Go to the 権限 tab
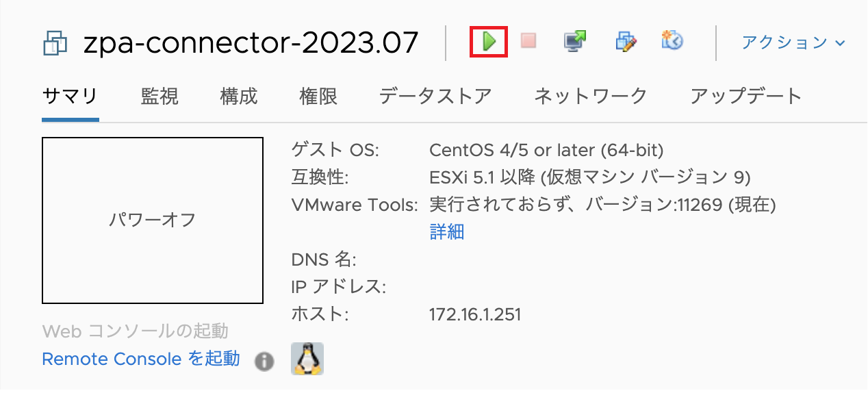 coord(318,96)
